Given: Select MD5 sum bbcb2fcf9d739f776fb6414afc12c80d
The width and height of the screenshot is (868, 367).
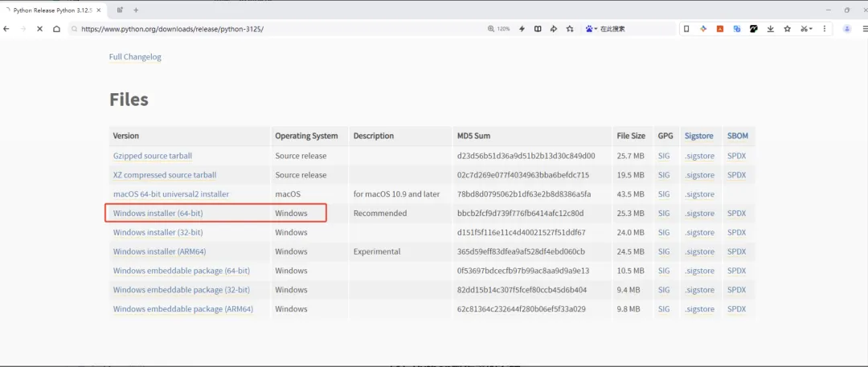Looking at the screenshot, I should point(520,213).
